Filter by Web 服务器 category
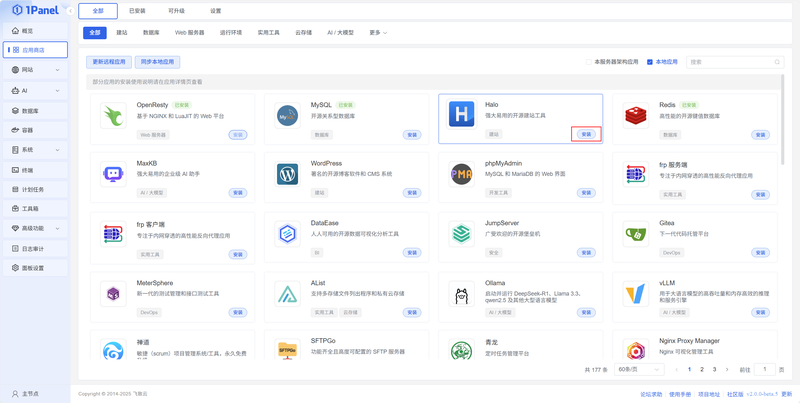This screenshot has width=800, height=403. pos(189,33)
